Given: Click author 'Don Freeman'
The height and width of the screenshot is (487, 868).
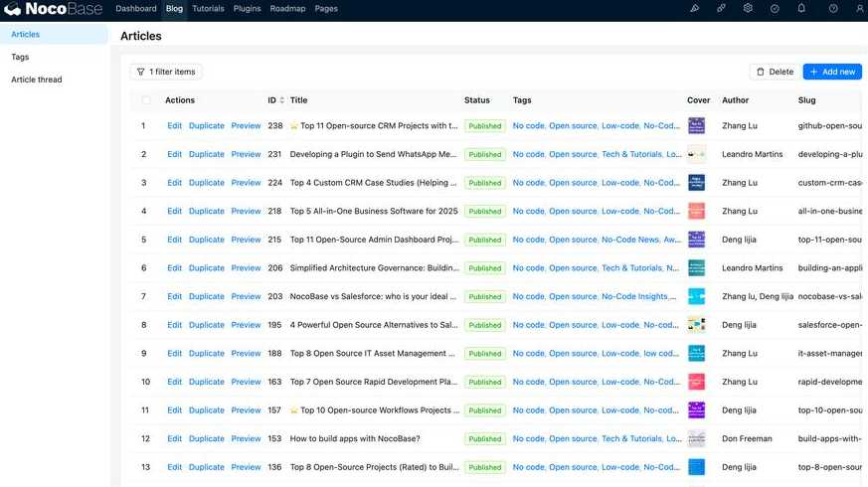Looking at the screenshot, I should [x=747, y=439].
